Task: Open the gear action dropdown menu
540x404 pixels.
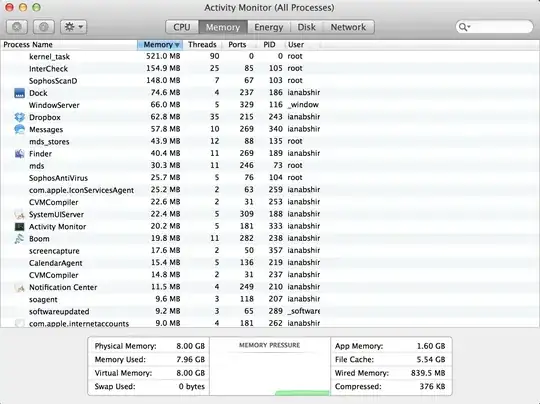Action: point(74,27)
